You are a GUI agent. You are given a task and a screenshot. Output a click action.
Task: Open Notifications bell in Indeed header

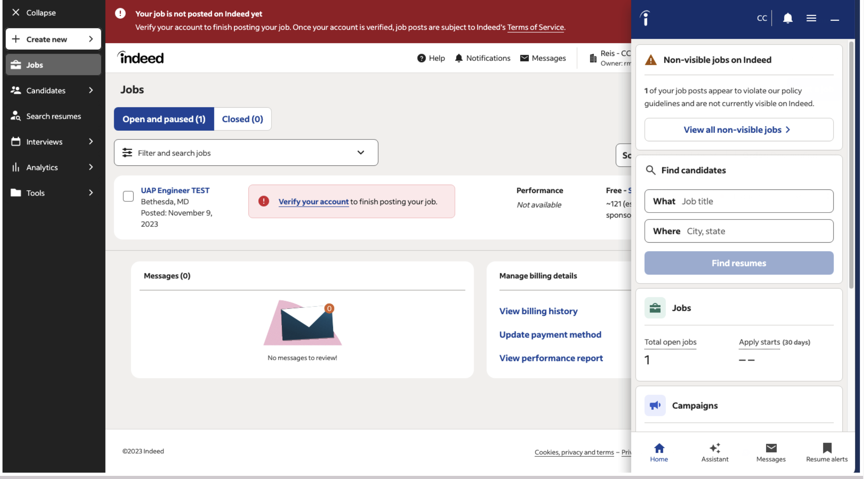pos(483,58)
